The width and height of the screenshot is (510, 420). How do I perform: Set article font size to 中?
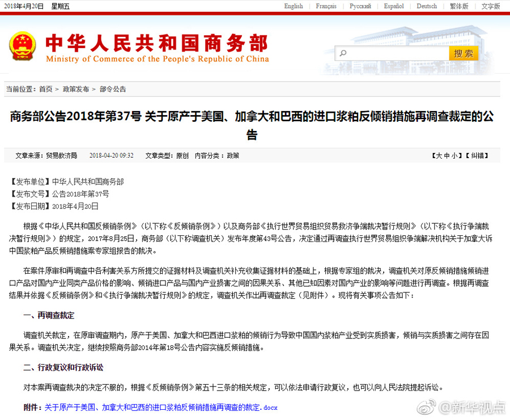pos(447,155)
